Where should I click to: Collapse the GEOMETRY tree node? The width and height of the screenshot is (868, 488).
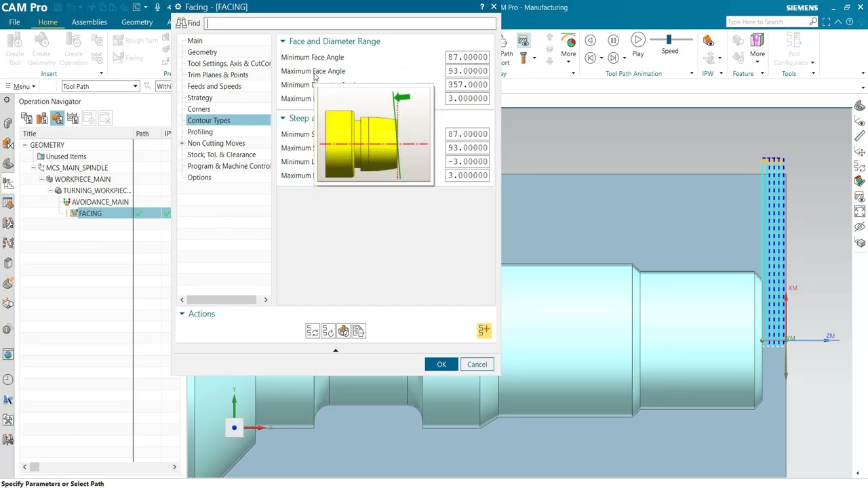pos(24,145)
